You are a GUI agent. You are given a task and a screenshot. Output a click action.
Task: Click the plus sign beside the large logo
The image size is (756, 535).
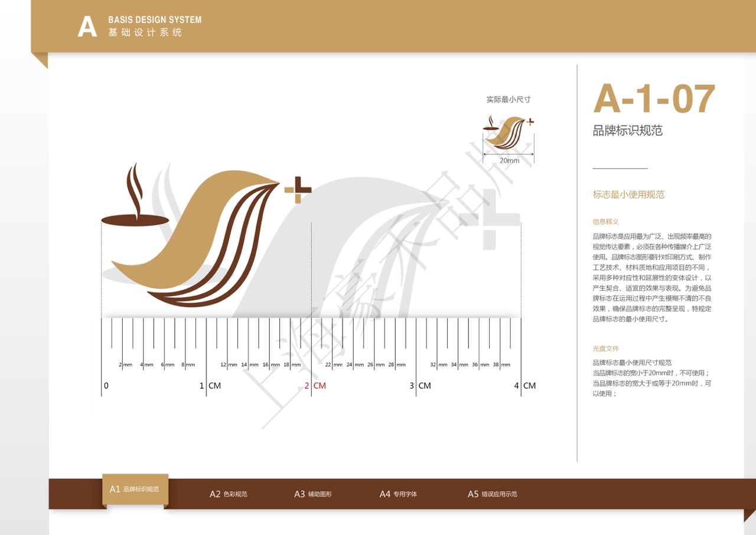[x=298, y=190]
